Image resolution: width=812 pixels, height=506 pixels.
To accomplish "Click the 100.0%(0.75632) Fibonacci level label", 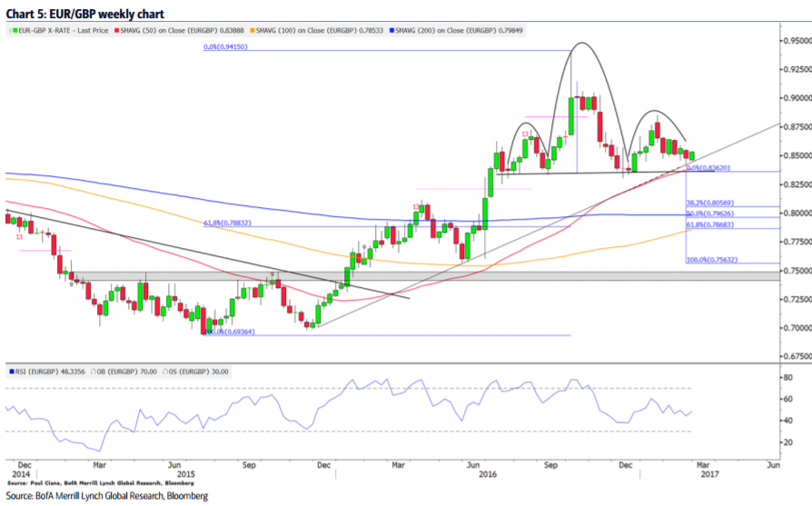I will pos(713,259).
